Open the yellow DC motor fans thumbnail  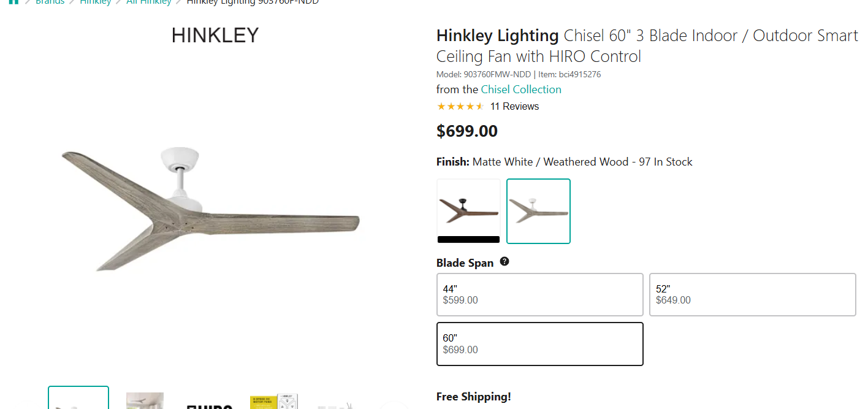click(274, 402)
